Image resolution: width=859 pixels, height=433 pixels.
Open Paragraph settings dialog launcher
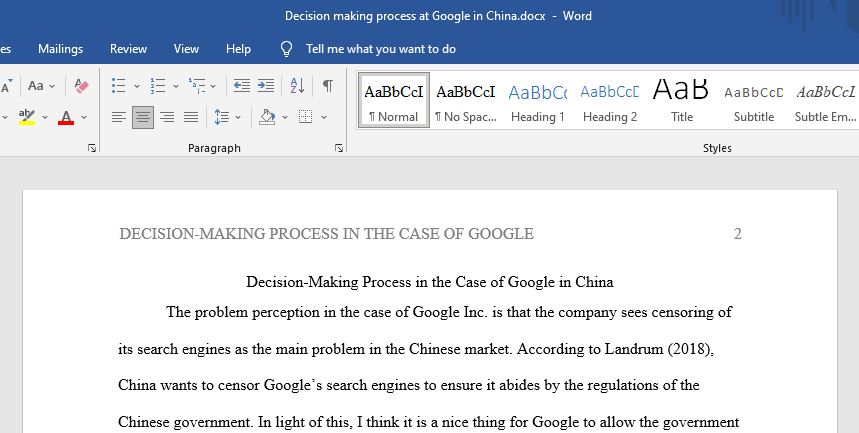pos(339,148)
